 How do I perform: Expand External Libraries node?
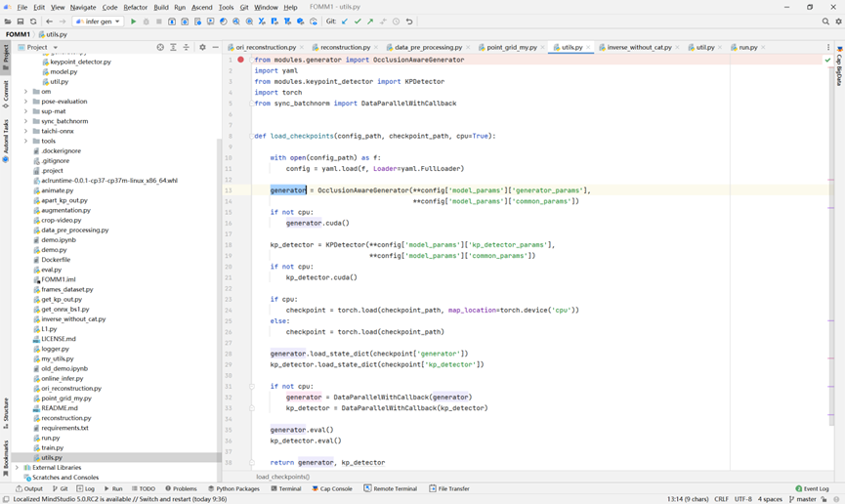coord(18,468)
